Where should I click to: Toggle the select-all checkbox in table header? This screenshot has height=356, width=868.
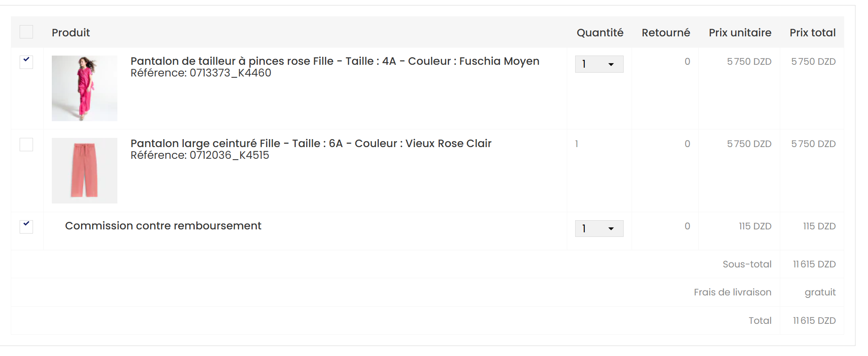point(26,32)
